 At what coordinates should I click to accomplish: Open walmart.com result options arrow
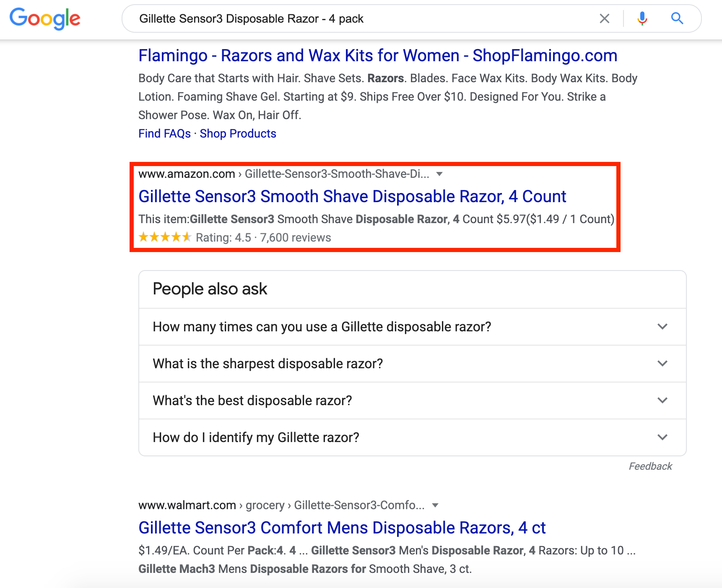click(x=435, y=505)
